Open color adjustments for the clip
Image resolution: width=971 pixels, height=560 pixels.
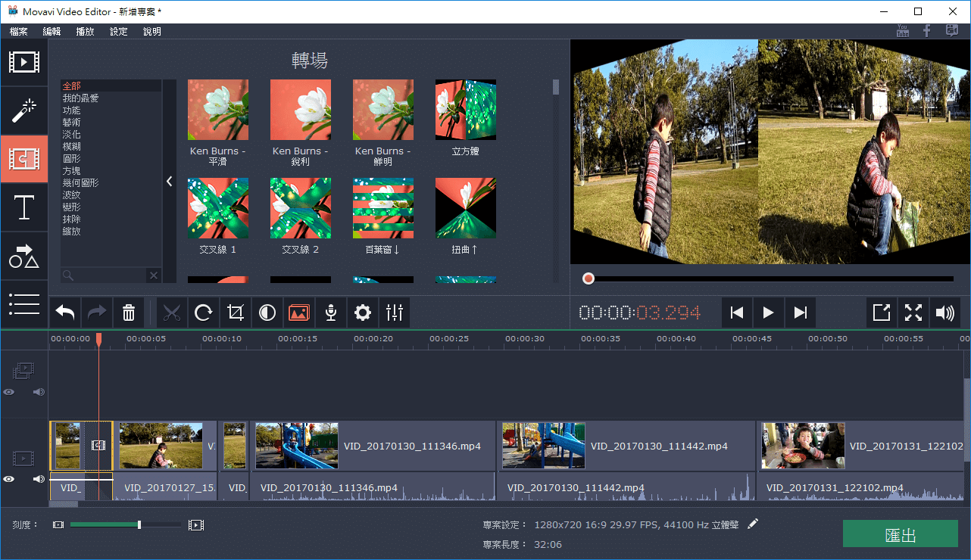pos(267,313)
